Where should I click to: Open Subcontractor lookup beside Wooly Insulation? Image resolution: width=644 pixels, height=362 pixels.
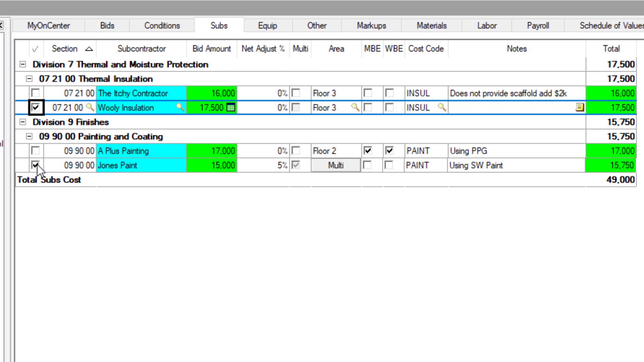180,107
